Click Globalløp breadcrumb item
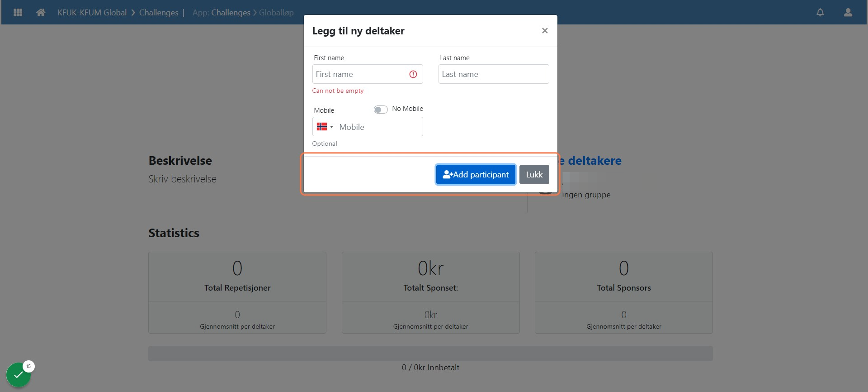868x392 pixels. point(276,13)
